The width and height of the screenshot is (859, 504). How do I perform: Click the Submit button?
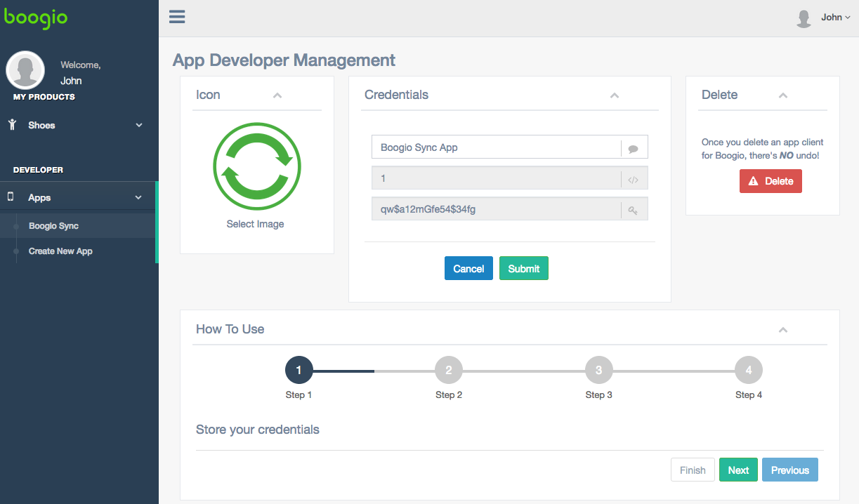(524, 269)
